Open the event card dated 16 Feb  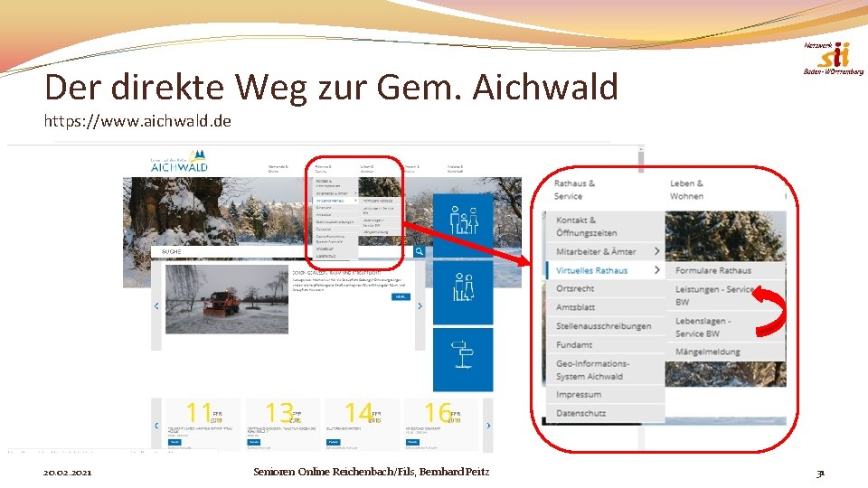pyautogui.click(x=442, y=424)
